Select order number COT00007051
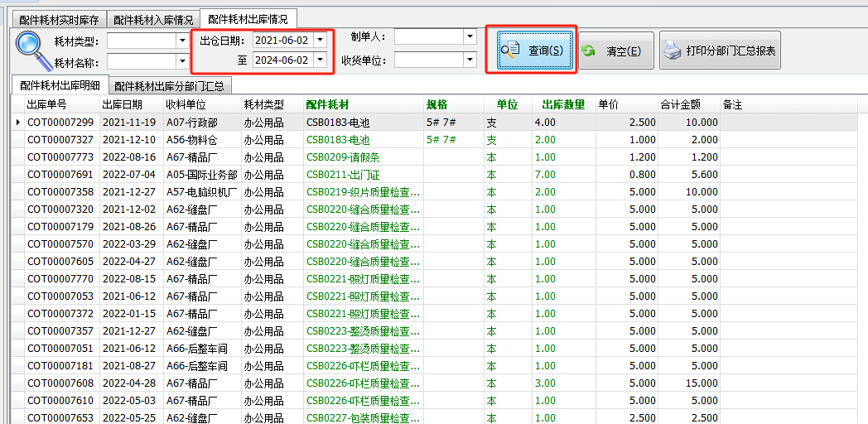 [x=60, y=349]
